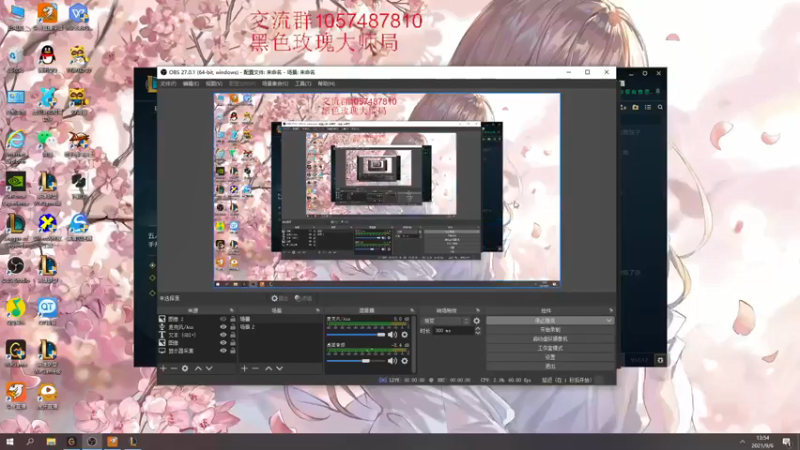Select 图像 2 source row
Image resolution: width=800 pixels, height=450 pixels.
point(196,319)
